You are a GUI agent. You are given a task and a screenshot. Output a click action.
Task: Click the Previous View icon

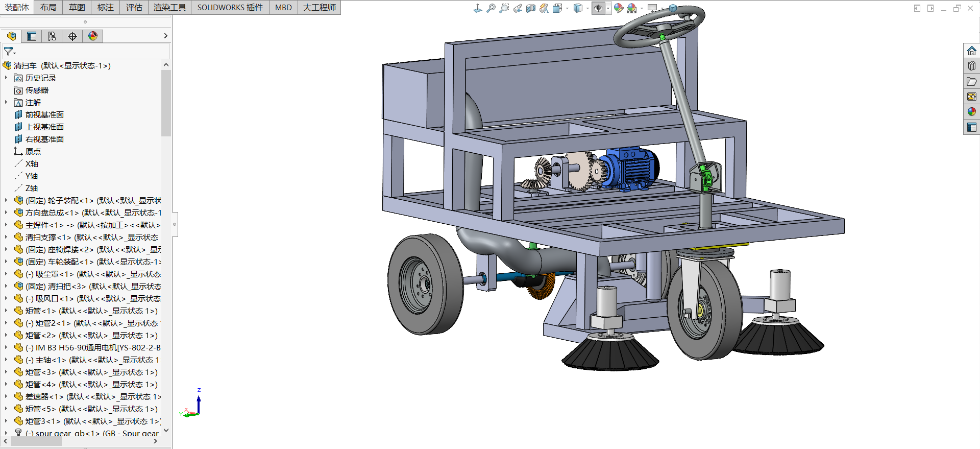pyautogui.click(x=518, y=8)
